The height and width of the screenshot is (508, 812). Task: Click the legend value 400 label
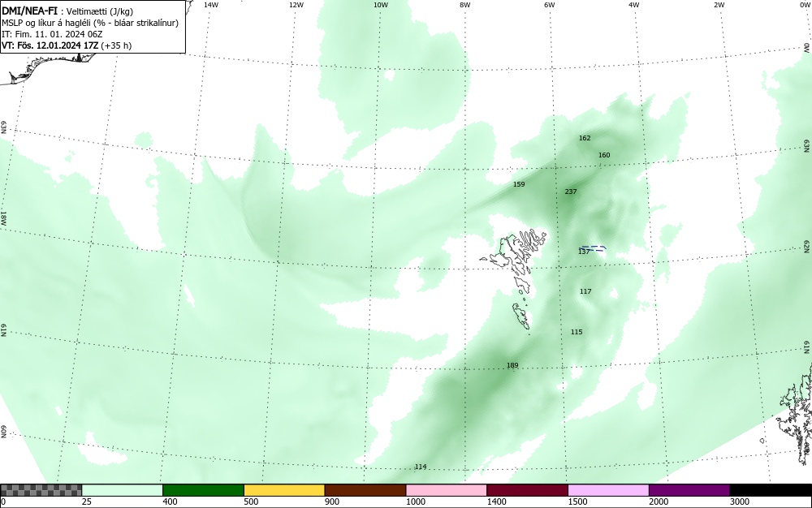pos(170,502)
